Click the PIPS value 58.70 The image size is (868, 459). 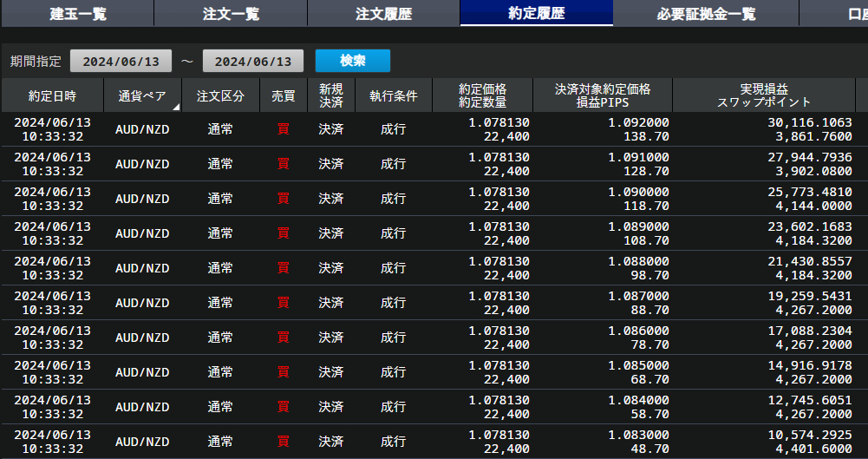[649, 414]
